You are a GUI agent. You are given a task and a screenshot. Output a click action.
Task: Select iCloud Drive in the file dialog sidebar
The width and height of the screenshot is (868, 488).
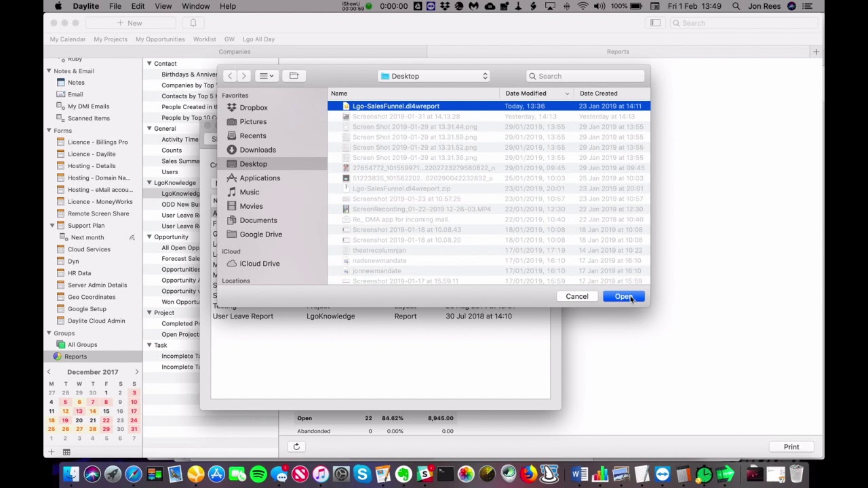(x=259, y=264)
